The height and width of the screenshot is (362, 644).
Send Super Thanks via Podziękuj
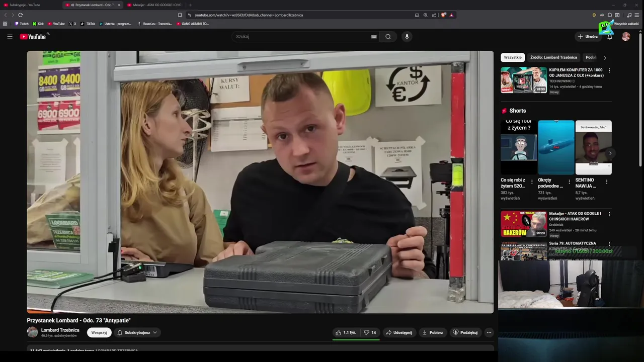click(465, 332)
